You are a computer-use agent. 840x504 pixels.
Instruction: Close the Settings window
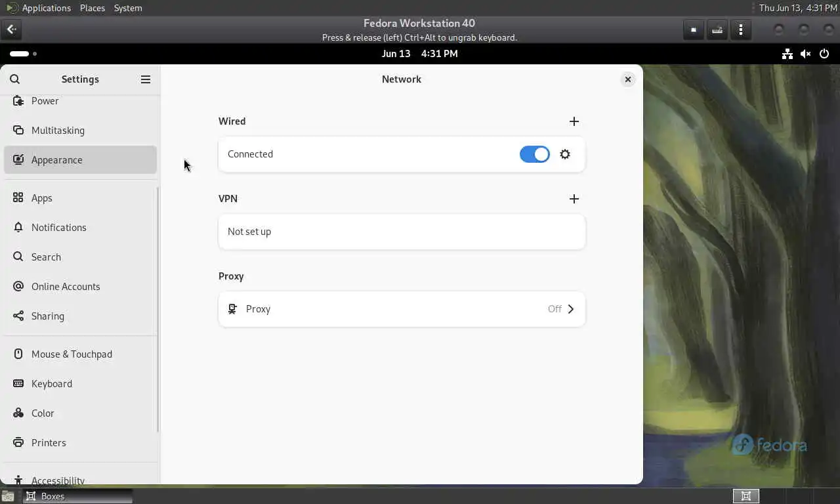point(628,79)
